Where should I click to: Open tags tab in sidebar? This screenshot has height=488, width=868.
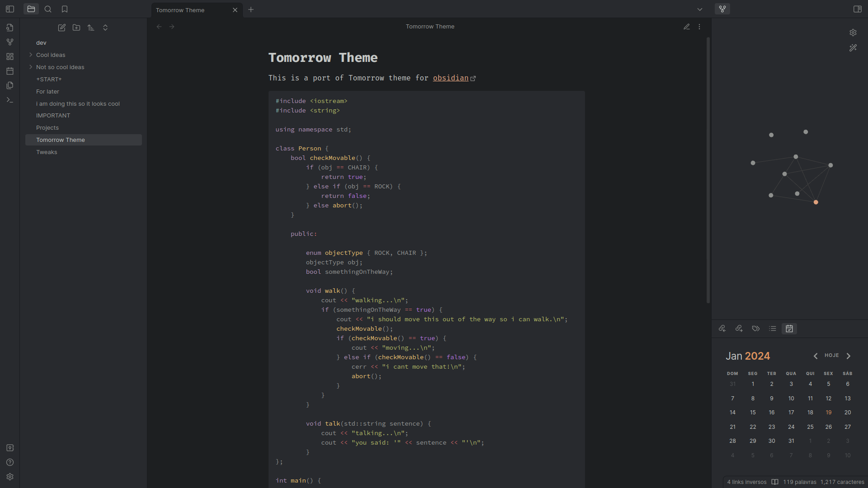pos(756,328)
